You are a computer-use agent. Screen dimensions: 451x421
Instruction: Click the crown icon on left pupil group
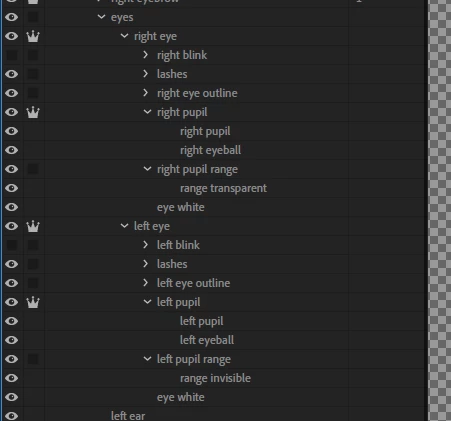click(x=33, y=302)
